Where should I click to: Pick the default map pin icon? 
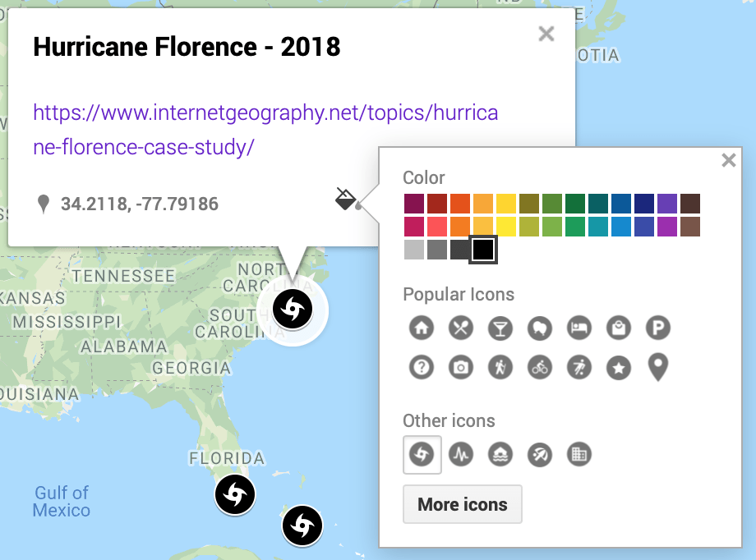click(658, 367)
